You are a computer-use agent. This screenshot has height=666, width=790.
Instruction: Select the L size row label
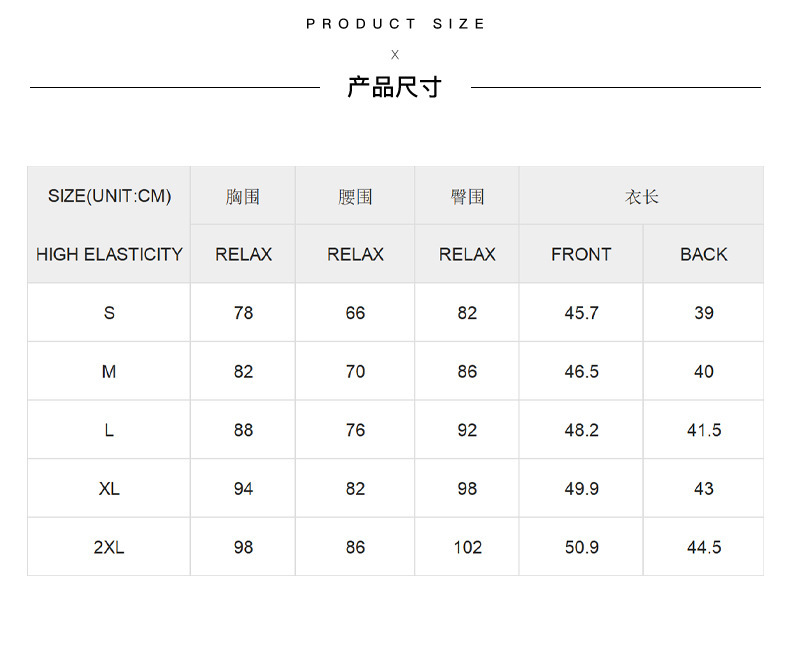point(109,430)
